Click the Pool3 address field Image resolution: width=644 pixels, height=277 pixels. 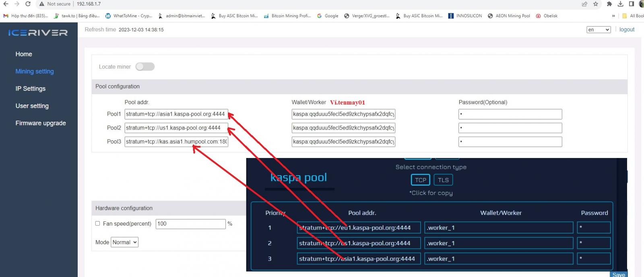click(x=176, y=142)
